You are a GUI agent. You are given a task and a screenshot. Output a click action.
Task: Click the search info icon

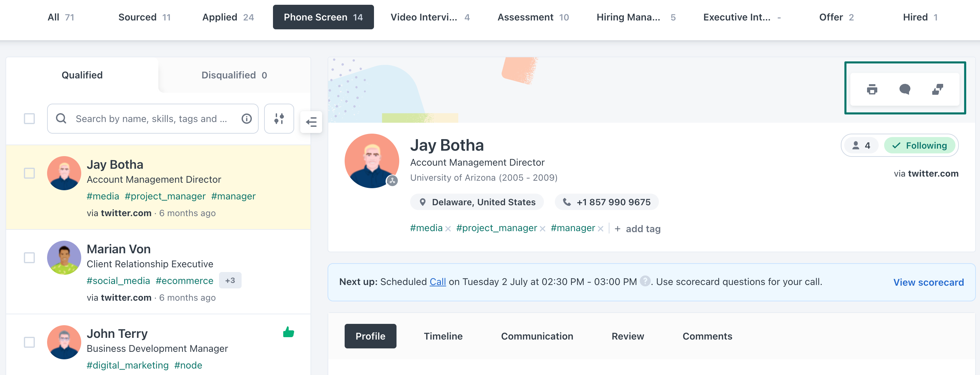(x=246, y=119)
